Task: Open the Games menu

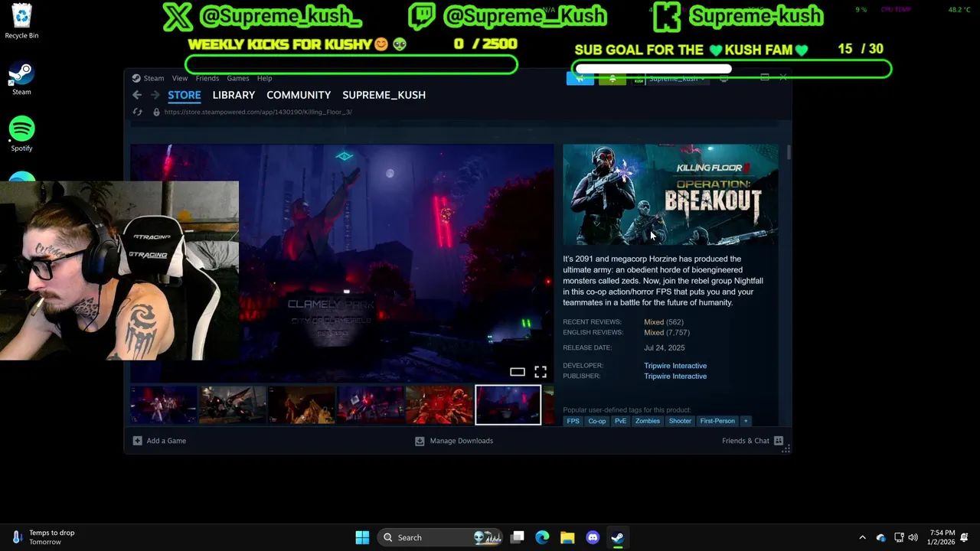Action: click(x=237, y=78)
